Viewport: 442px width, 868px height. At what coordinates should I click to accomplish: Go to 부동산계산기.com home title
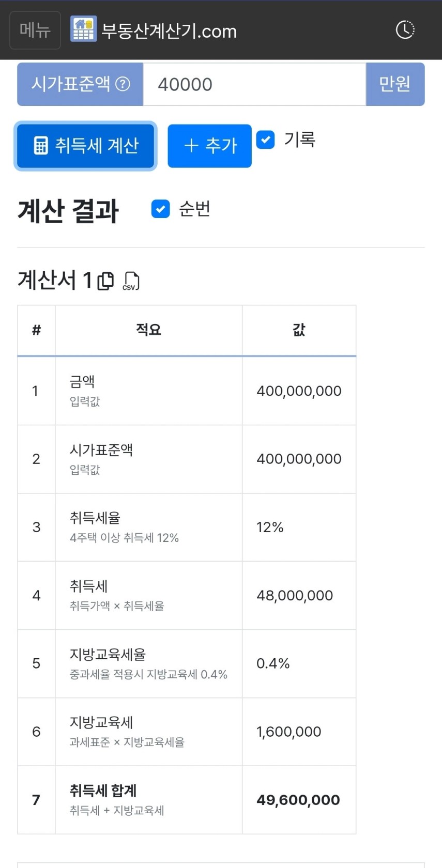[169, 32]
